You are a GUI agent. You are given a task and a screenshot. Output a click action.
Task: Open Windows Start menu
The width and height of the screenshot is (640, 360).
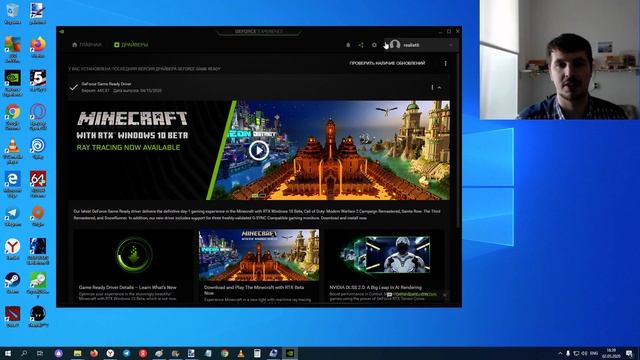click(8, 353)
